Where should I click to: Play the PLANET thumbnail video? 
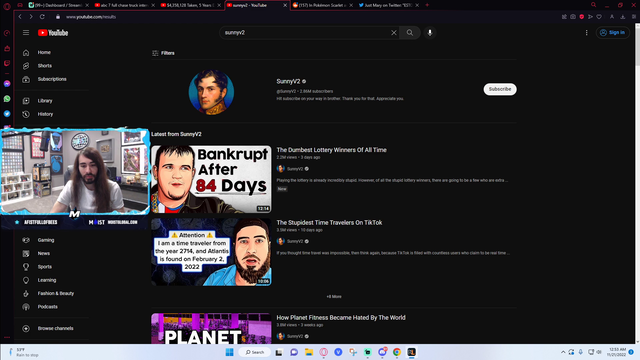(211, 329)
